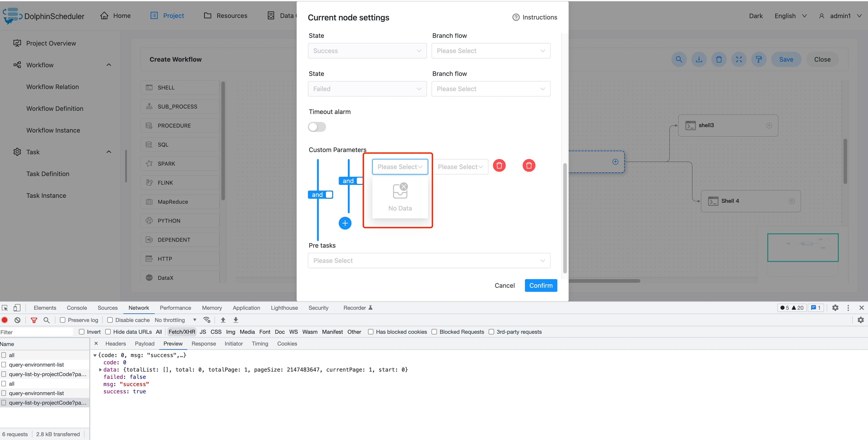Click the Confirm button
This screenshot has width=868, height=440.
pos(541,285)
